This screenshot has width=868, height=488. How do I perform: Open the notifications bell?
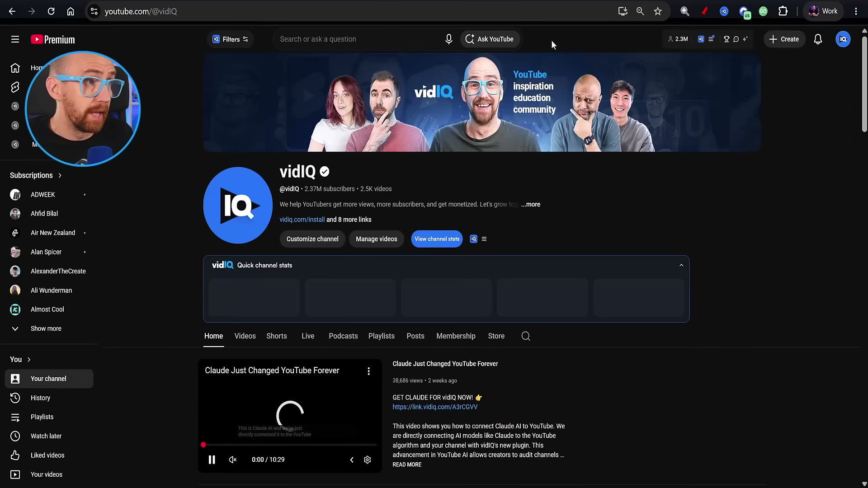pos(818,39)
